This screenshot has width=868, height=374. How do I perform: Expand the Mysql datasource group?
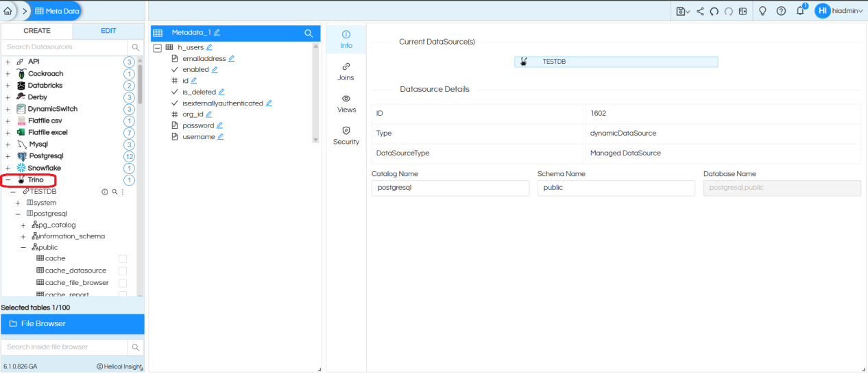pyautogui.click(x=8, y=145)
